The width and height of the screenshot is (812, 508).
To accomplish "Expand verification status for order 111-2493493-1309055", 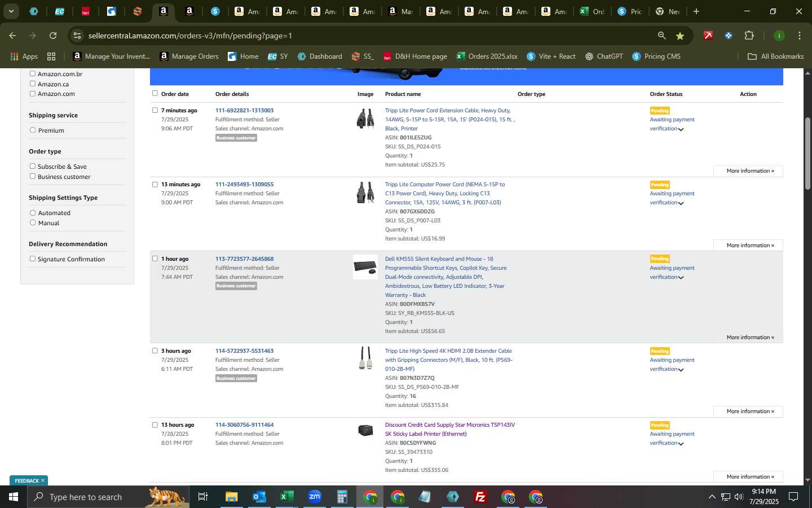I will (681, 203).
